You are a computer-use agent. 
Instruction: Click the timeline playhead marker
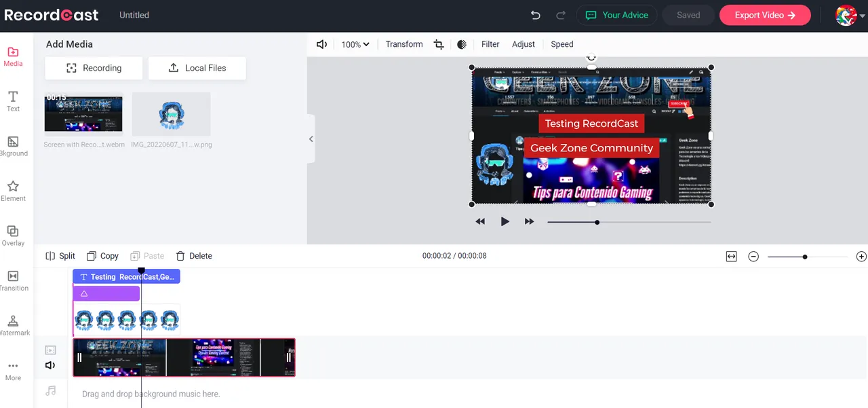[141, 270]
